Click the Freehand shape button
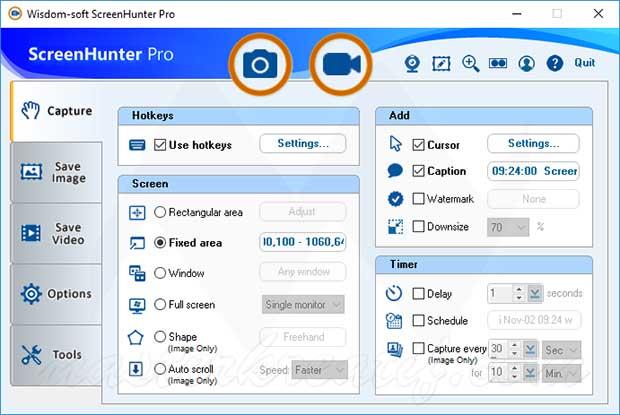 (303, 337)
